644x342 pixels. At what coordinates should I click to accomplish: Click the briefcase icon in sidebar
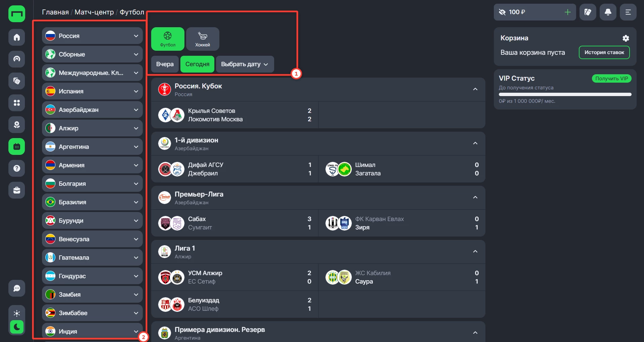click(17, 190)
